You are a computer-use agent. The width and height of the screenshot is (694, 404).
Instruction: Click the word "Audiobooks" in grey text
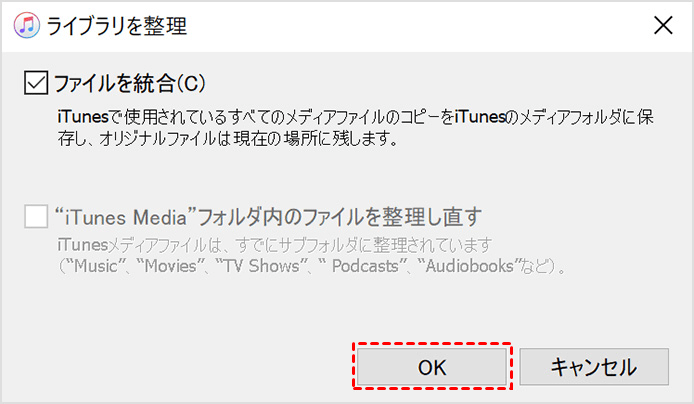click(x=469, y=266)
